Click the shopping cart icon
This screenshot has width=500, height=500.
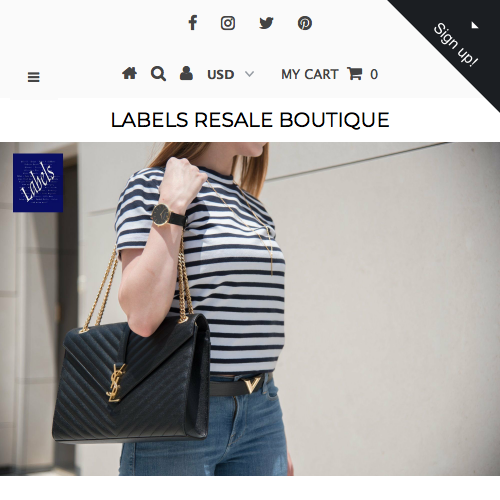pyautogui.click(x=354, y=74)
